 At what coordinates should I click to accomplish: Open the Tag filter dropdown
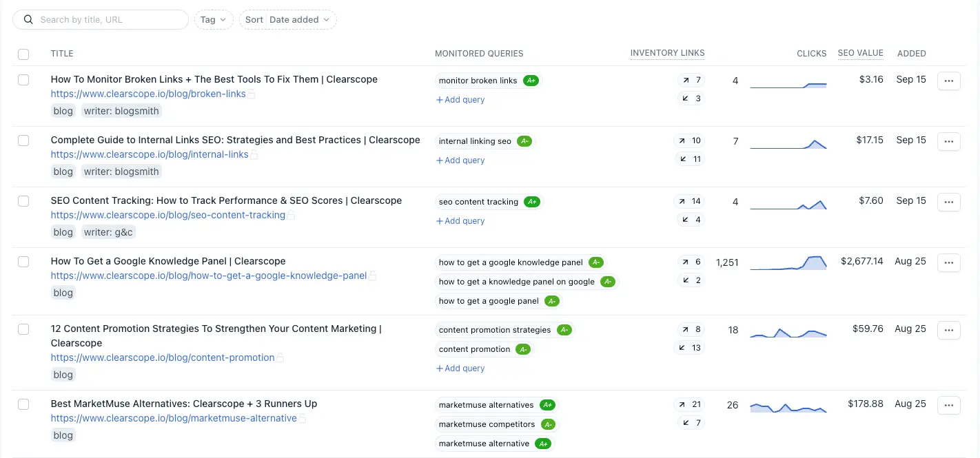click(214, 20)
